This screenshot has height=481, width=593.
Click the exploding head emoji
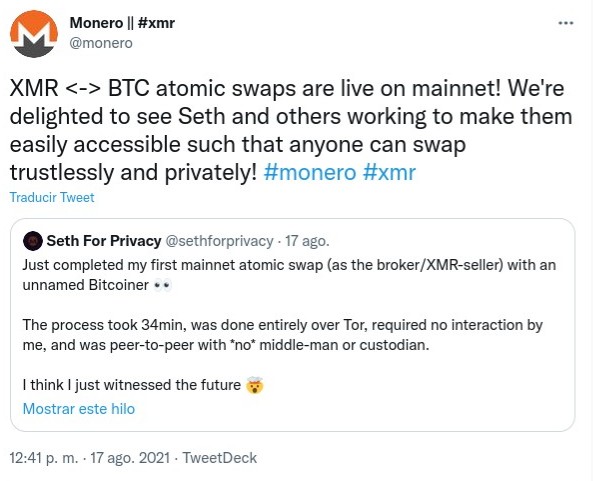255,385
